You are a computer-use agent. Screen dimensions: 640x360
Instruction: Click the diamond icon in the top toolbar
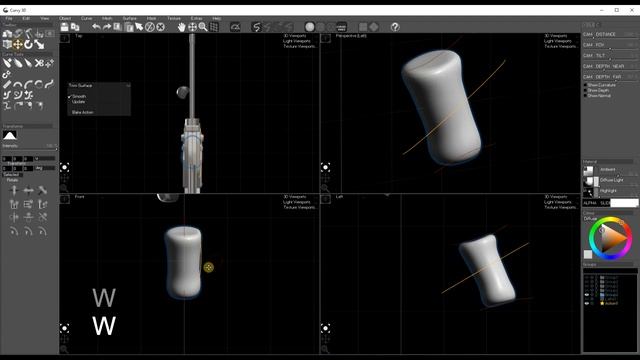coord(373,27)
